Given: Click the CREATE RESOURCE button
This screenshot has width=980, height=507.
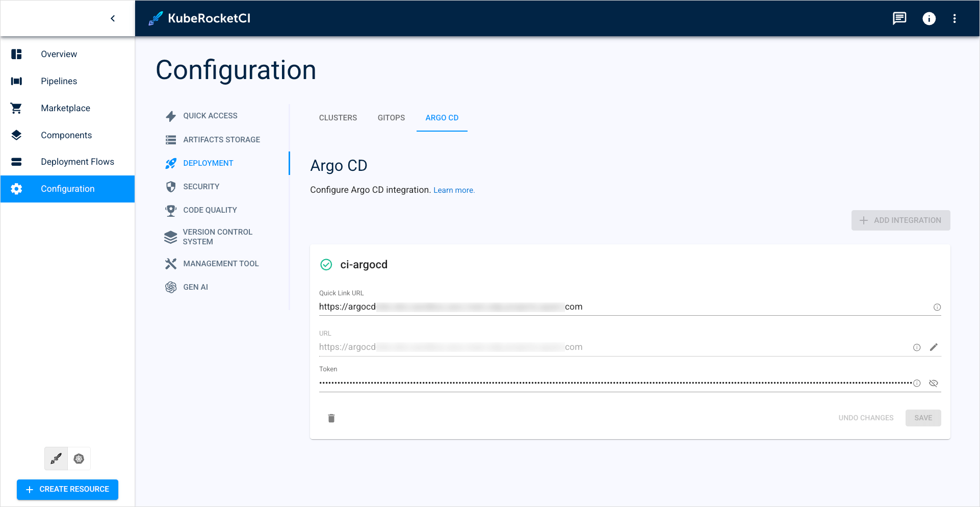Looking at the screenshot, I should point(67,489).
